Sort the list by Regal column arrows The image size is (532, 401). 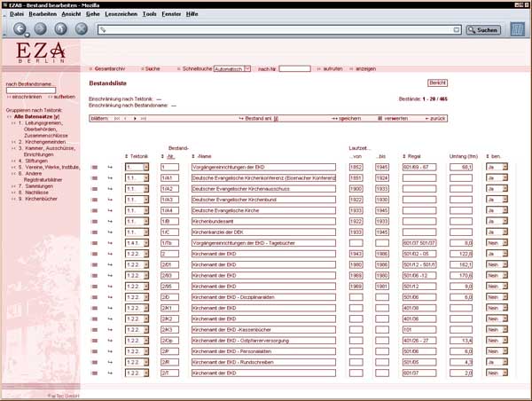click(x=404, y=156)
